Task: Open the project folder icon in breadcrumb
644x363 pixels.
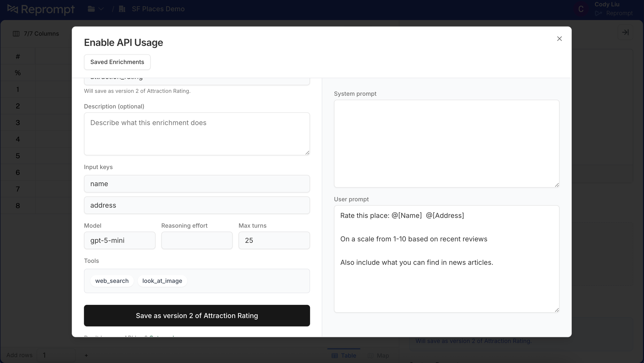Action: 91,9
